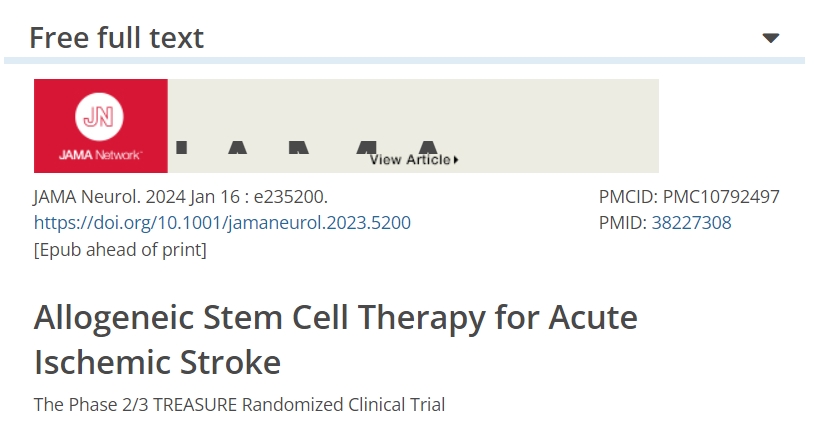This screenshot has width=814, height=425.
Task: Click the Free full text heading
Action: (116, 38)
